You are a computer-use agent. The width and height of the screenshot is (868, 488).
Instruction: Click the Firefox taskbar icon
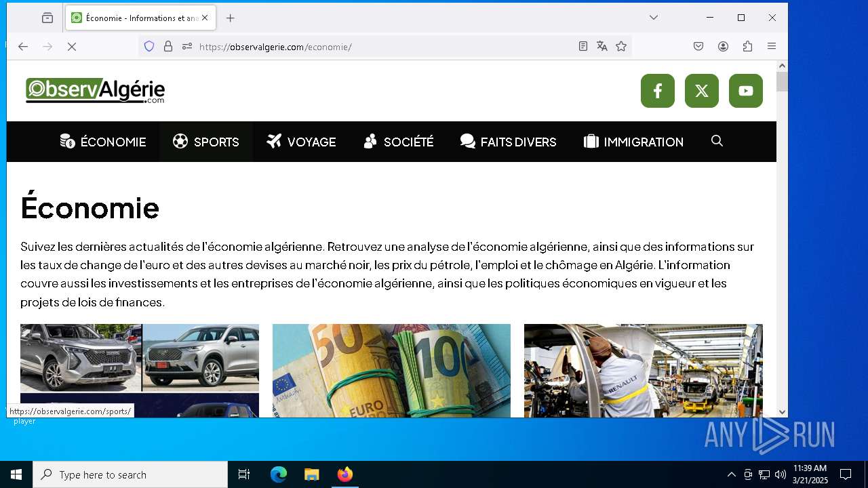[345, 474]
